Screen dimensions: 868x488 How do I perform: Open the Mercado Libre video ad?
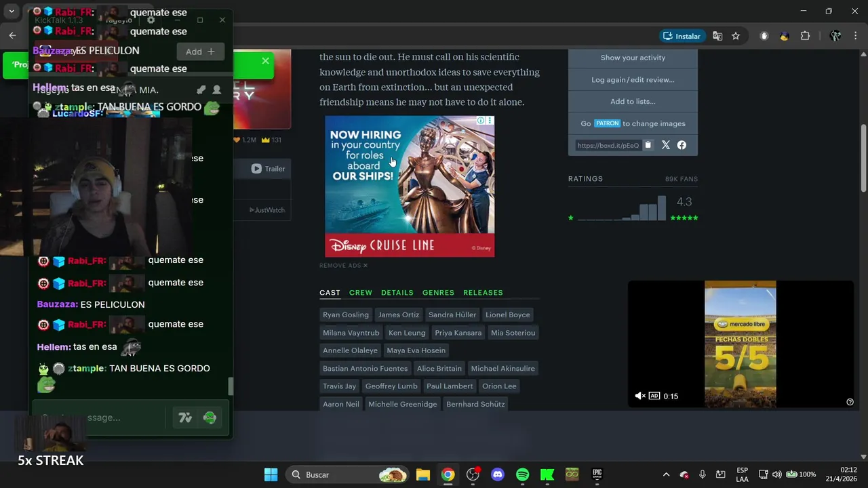coord(741,344)
